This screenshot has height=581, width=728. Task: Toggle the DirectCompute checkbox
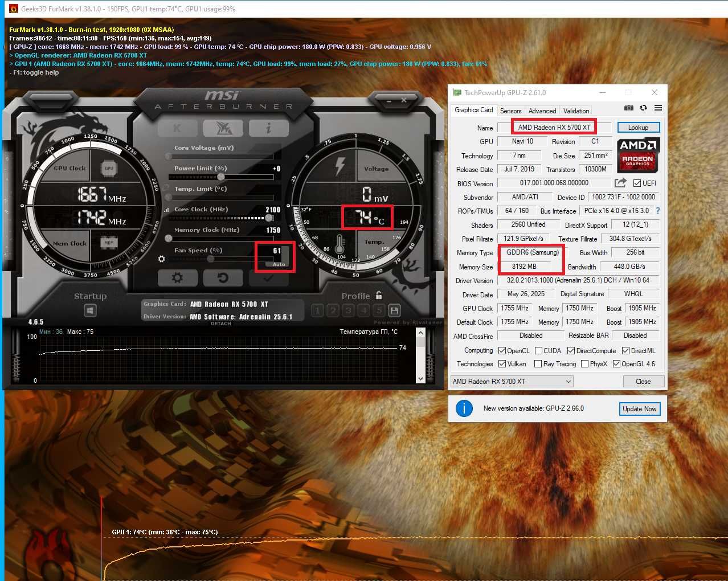pyautogui.click(x=571, y=351)
